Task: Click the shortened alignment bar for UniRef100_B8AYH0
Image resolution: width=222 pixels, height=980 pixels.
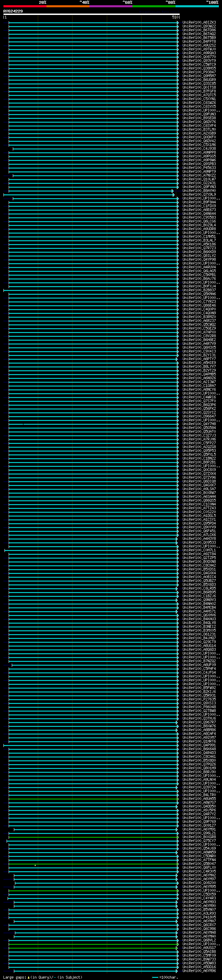Action: point(91,191)
